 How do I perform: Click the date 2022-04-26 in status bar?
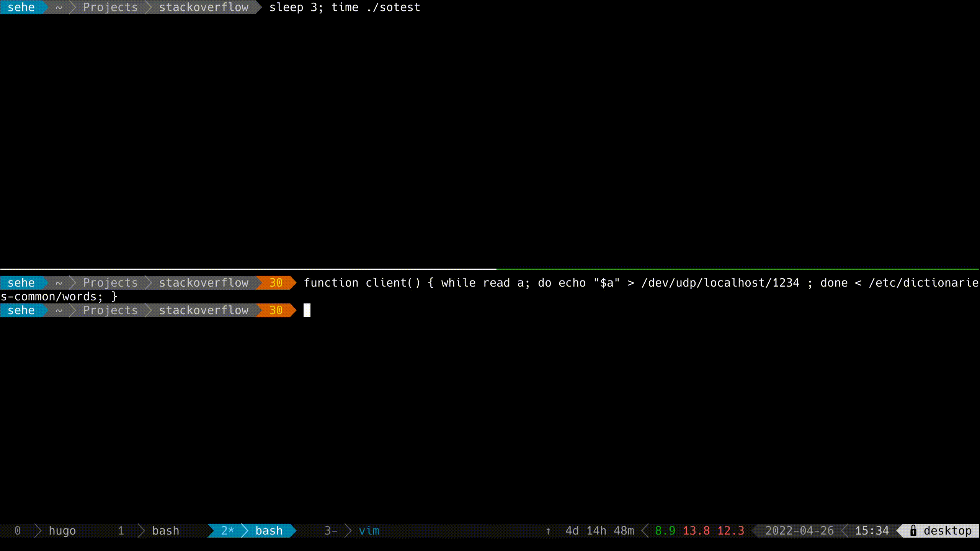pyautogui.click(x=799, y=531)
